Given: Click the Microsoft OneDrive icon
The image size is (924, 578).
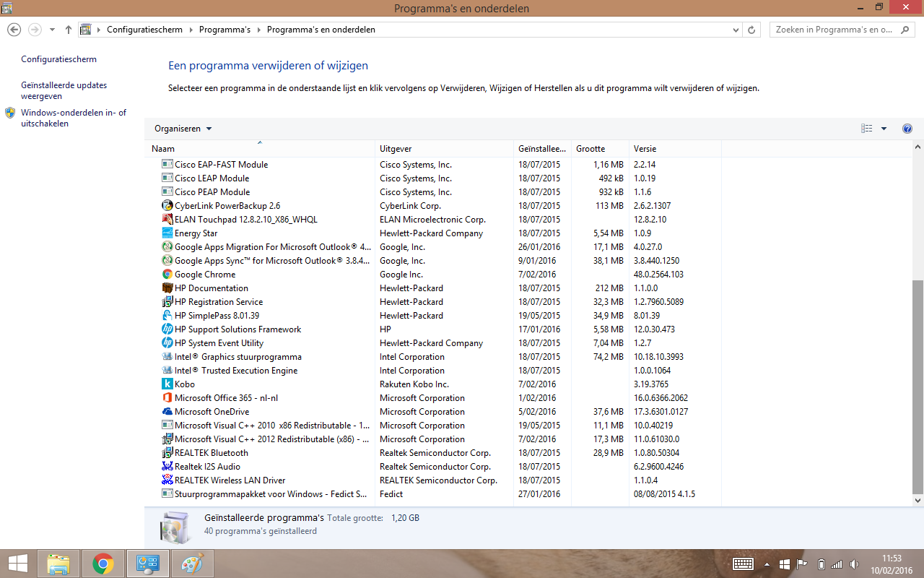Looking at the screenshot, I should [x=167, y=412].
